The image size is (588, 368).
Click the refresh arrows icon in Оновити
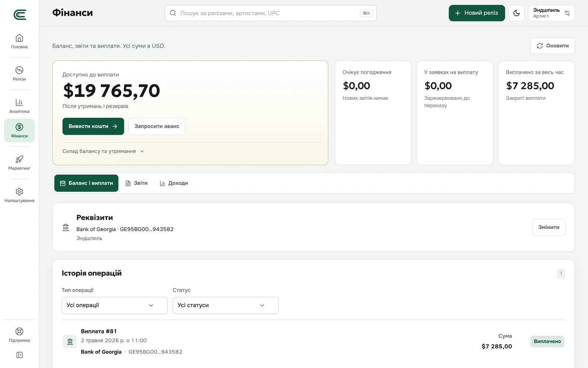point(540,46)
